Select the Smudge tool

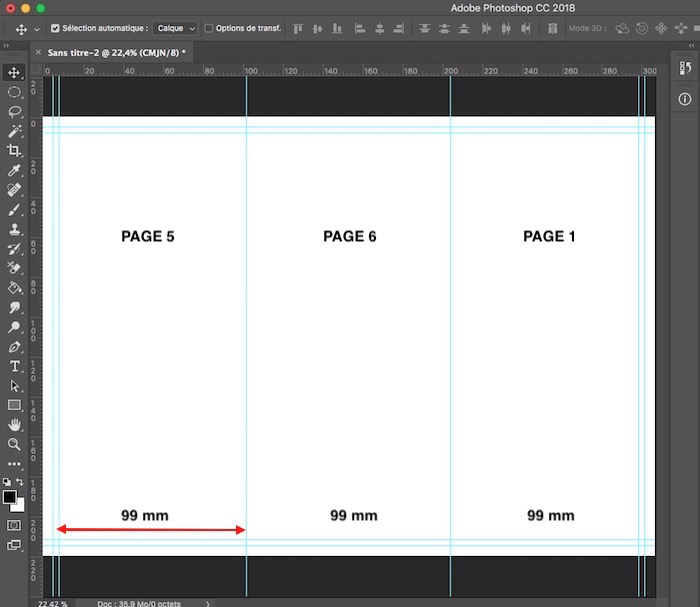(x=14, y=308)
